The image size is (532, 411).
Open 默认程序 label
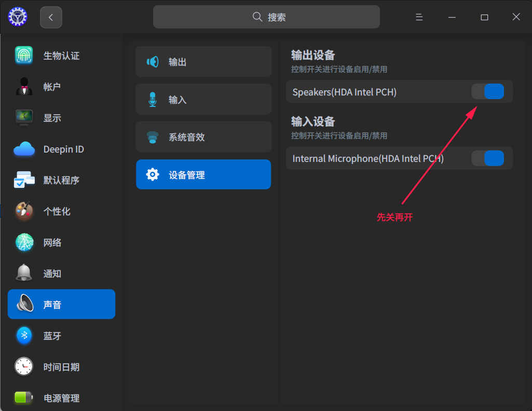(61, 180)
